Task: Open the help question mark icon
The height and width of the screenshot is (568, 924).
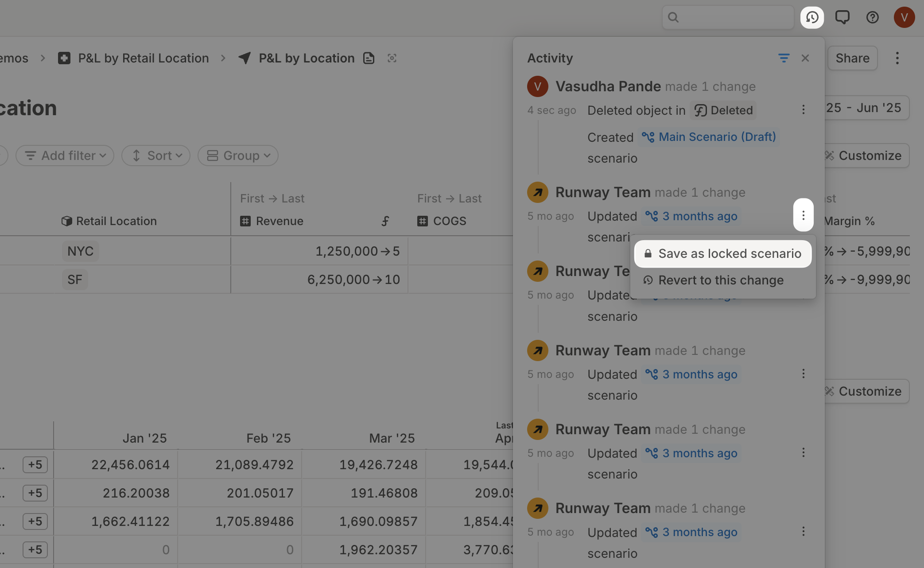Action: (872, 18)
